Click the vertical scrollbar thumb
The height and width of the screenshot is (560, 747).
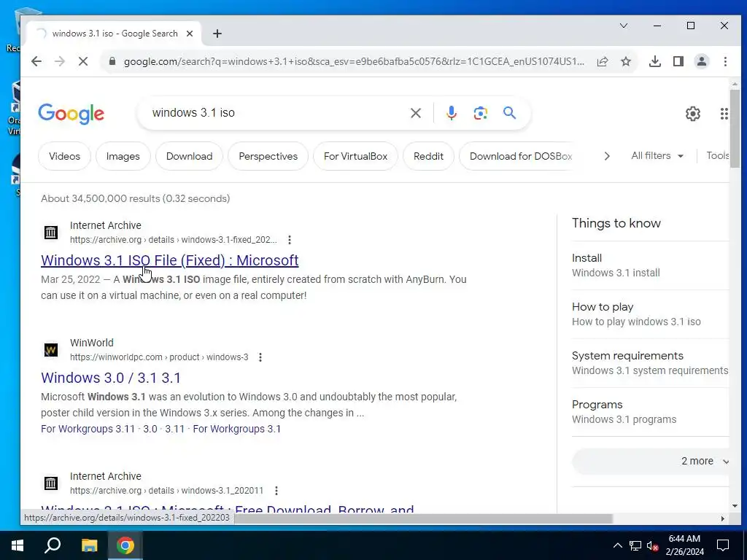(x=735, y=128)
